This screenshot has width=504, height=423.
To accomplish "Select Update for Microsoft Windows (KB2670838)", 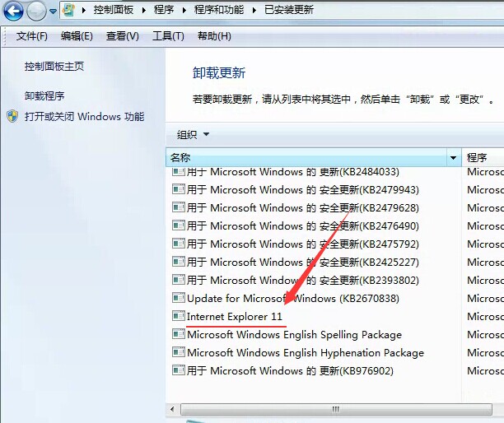I will (x=286, y=299).
